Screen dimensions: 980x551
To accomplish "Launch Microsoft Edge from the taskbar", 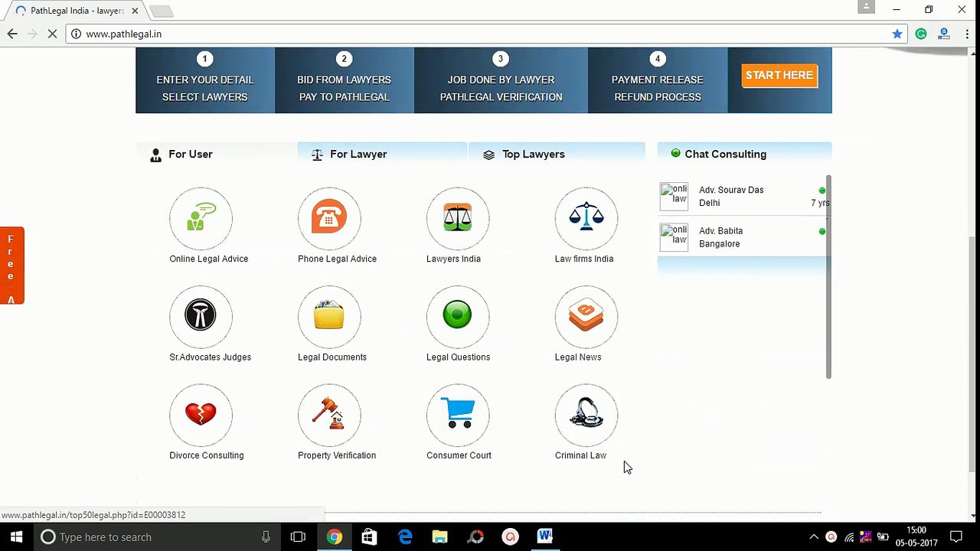I will [405, 536].
